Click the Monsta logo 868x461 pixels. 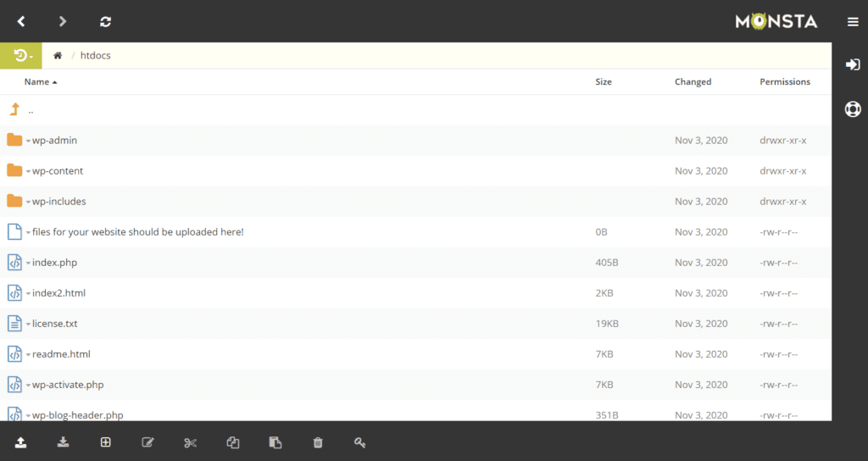pos(776,21)
